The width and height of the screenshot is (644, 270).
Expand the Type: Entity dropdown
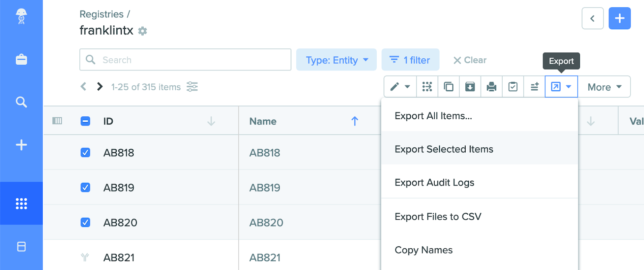tap(336, 60)
